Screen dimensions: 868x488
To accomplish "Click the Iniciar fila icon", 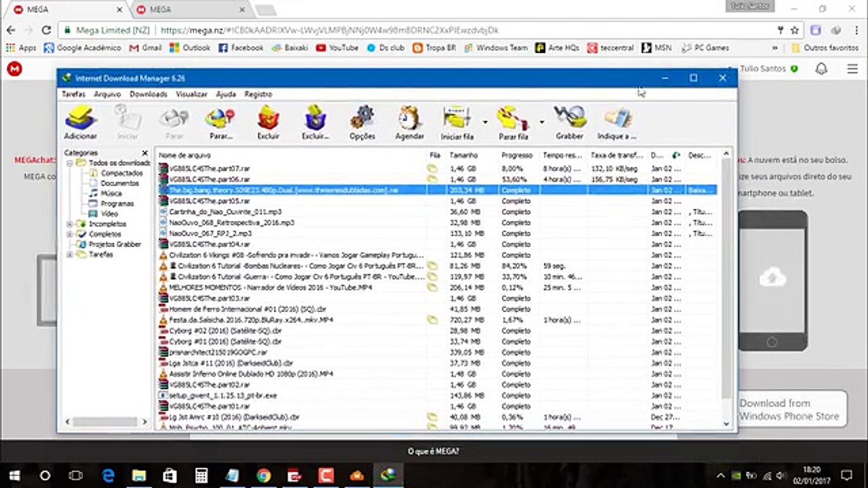I will pyautogui.click(x=457, y=122).
